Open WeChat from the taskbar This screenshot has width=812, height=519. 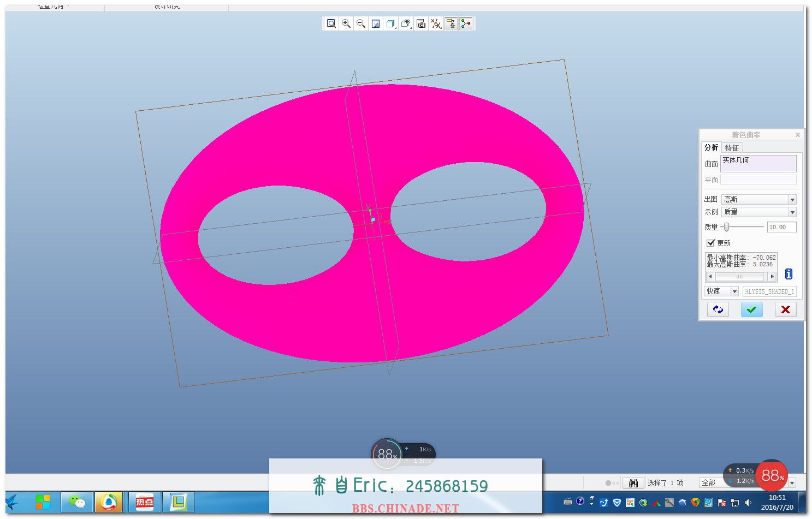coord(77,502)
